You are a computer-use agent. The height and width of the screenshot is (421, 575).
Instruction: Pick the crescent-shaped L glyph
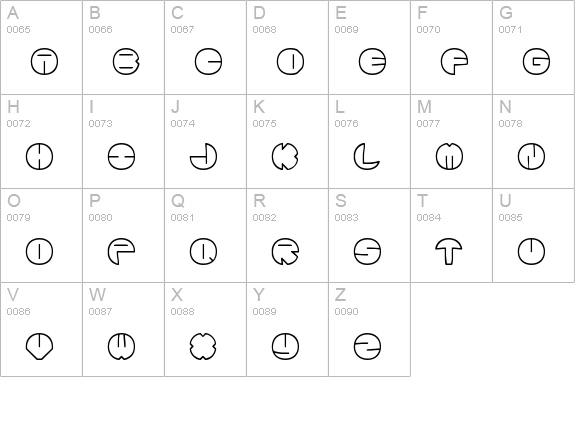[x=367, y=156]
